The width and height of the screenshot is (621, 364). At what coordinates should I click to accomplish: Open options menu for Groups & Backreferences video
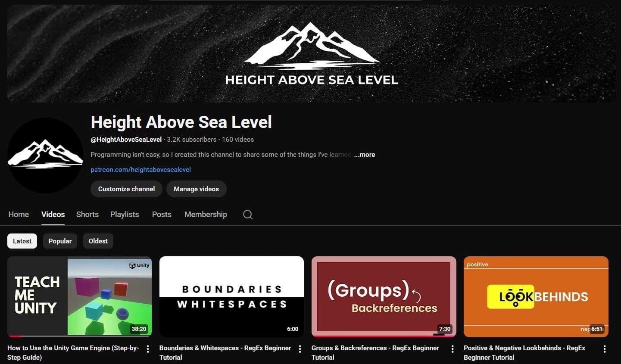(452, 349)
